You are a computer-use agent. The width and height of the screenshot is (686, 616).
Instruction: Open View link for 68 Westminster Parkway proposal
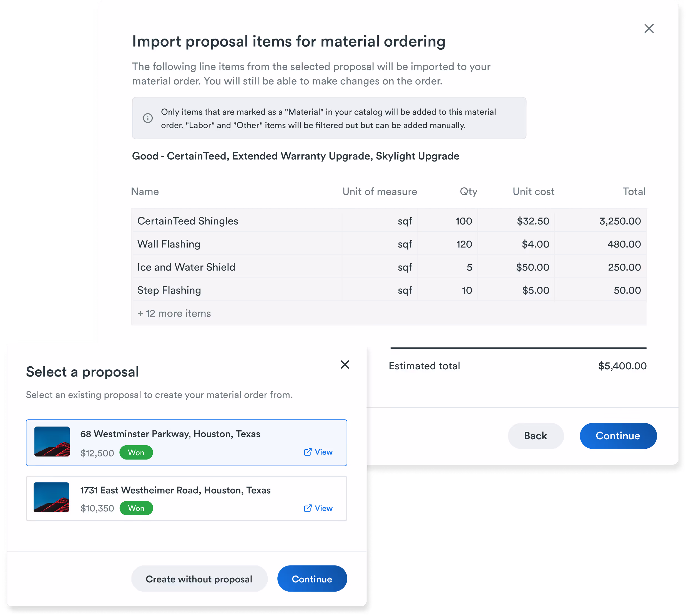323,452
